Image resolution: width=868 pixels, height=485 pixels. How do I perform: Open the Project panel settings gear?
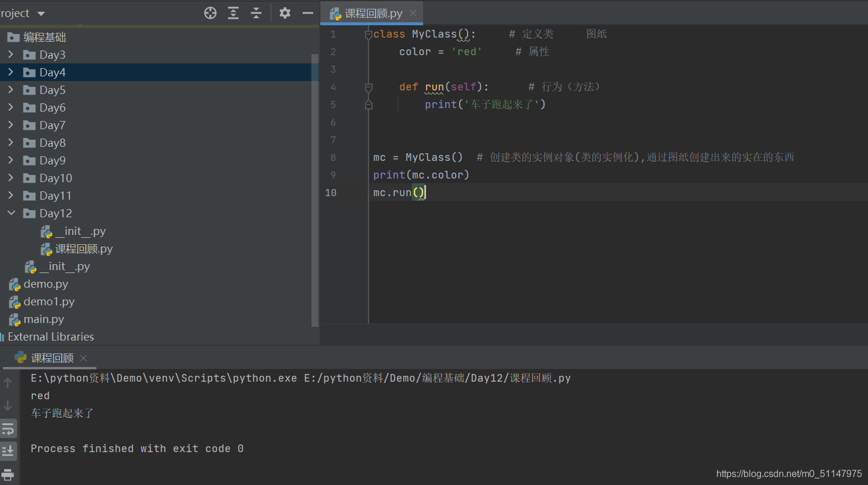(x=285, y=13)
